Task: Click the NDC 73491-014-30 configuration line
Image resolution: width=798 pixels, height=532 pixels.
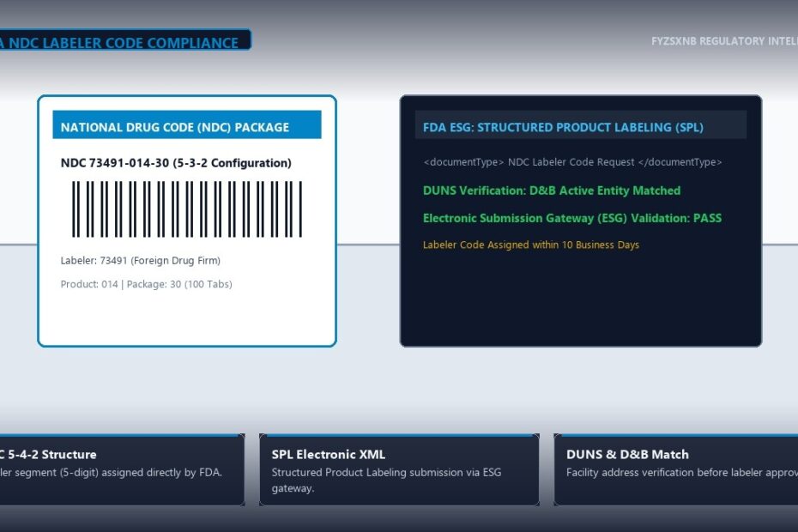Action: (176, 163)
